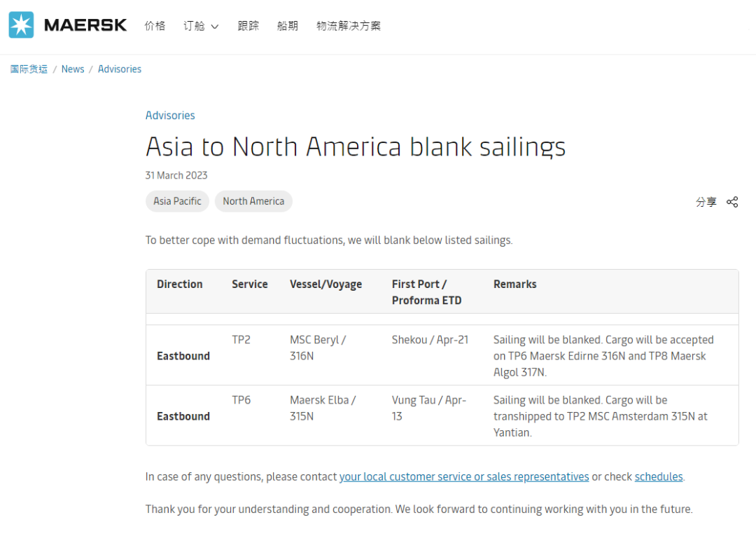756x536 pixels.
Task: Click the sentence about demand fluctuations
Action: tap(329, 240)
